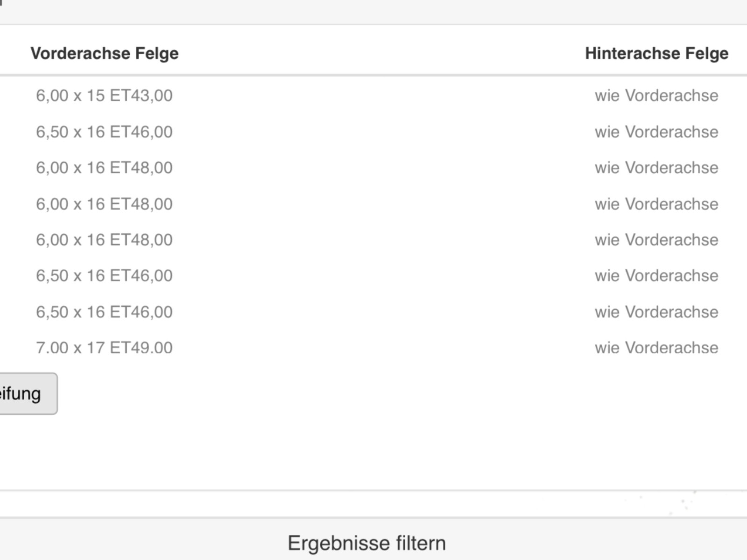Click the Hinterachse Felge column header
747x560 pixels.
[x=656, y=53]
